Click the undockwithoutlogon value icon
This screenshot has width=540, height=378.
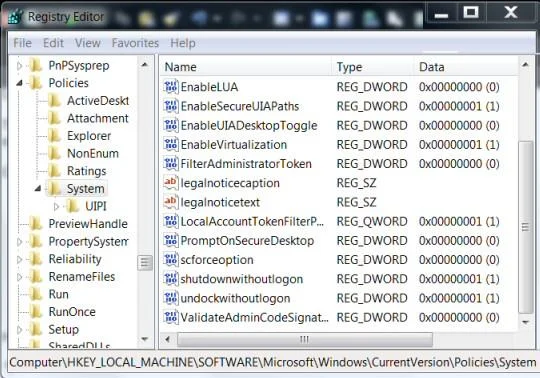[x=171, y=298]
